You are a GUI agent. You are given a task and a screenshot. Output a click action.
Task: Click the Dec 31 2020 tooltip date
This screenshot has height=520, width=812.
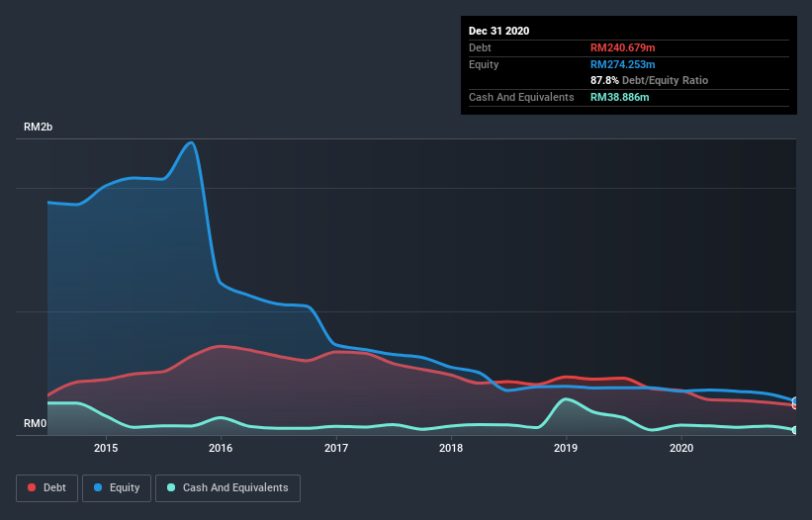(x=498, y=31)
